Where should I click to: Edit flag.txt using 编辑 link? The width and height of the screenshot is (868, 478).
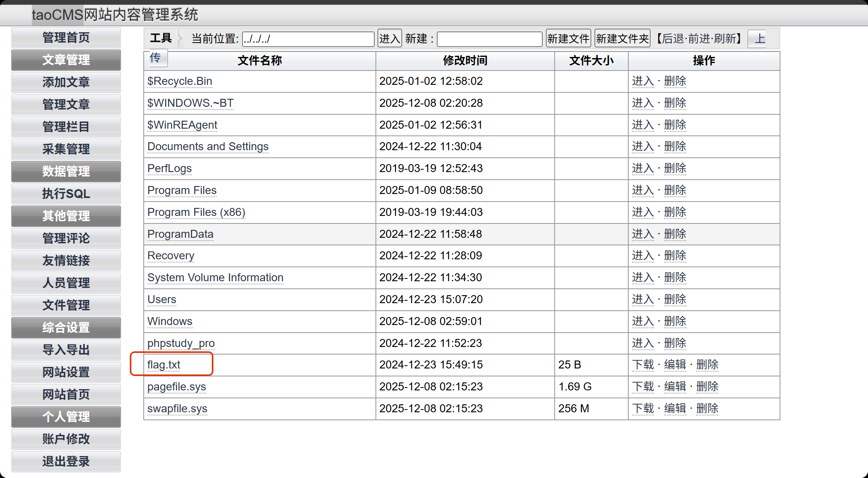[675, 364]
